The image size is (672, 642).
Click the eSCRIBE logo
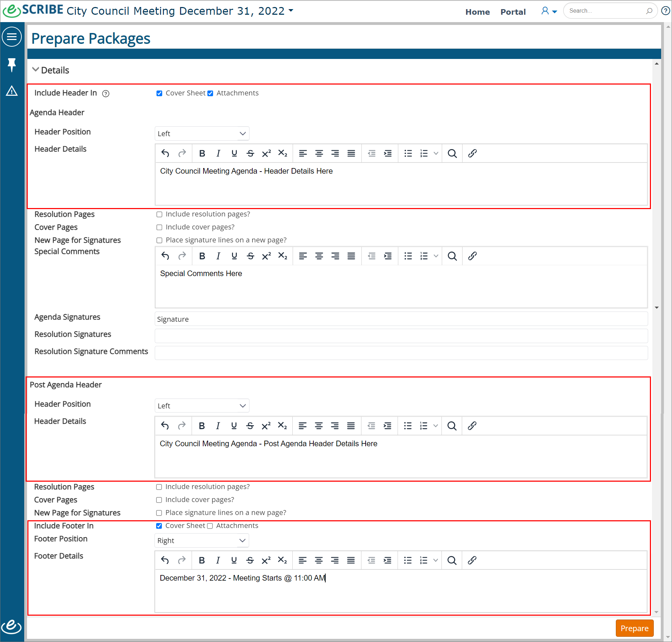point(33,10)
